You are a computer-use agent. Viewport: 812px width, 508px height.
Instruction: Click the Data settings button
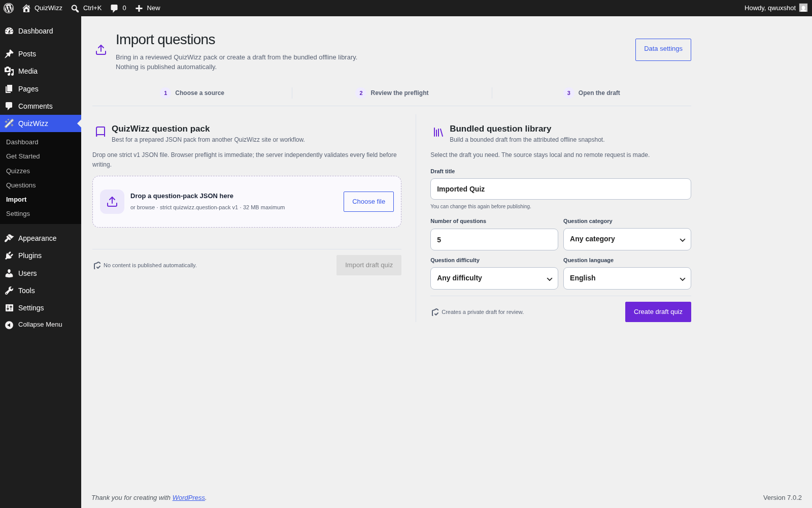663,50
